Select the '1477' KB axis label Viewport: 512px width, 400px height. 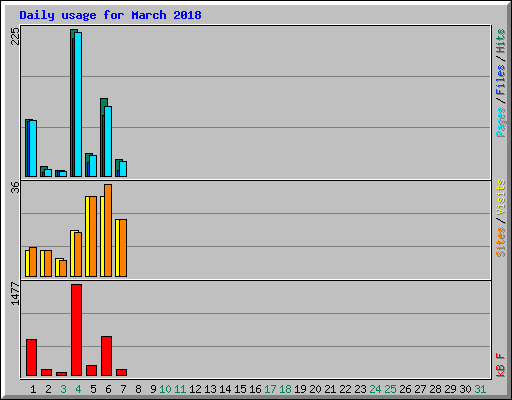click(15, 294)
